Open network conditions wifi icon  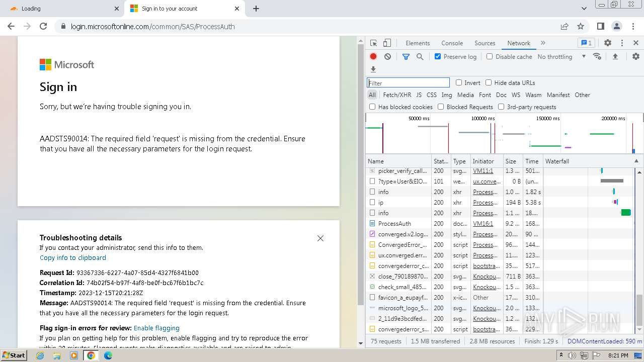pos(597,56)
